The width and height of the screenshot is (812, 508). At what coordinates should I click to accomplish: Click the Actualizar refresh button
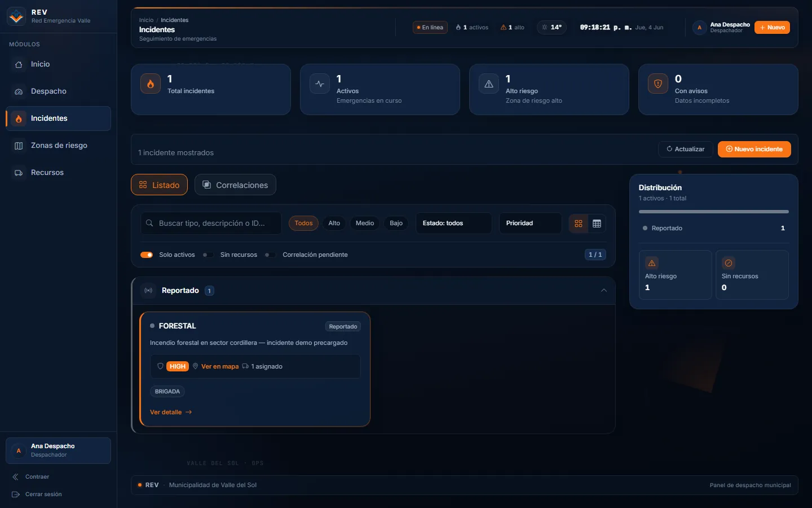pos(685,149)
